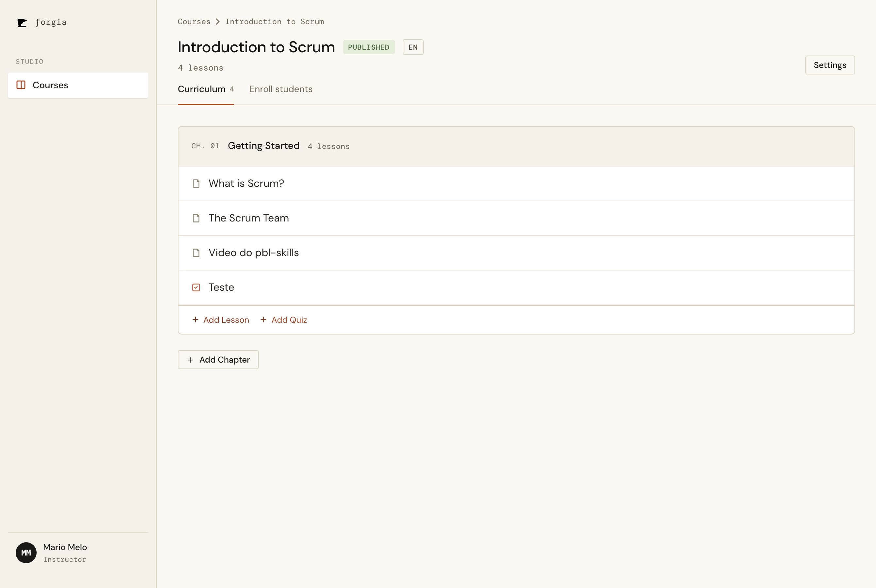The image size is (876, 588).
Task: Add a lesson to Getting Started chapter
Action: [220, 320]
